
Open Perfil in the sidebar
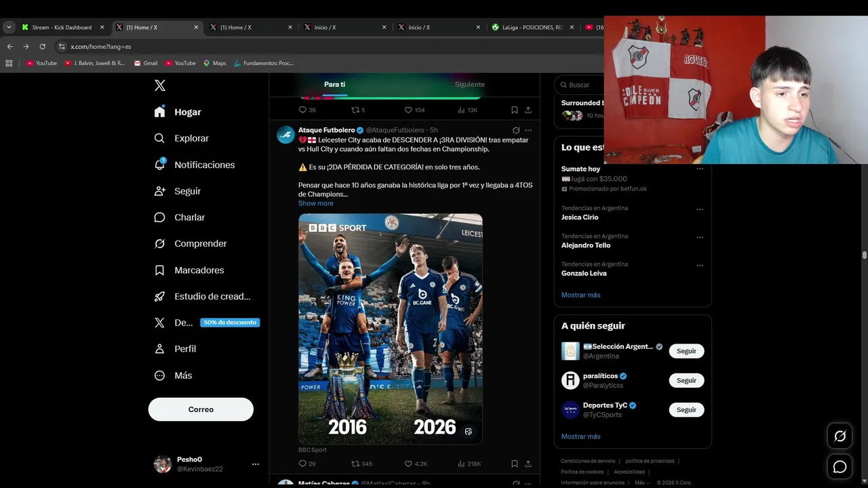[x=175, y=349]
